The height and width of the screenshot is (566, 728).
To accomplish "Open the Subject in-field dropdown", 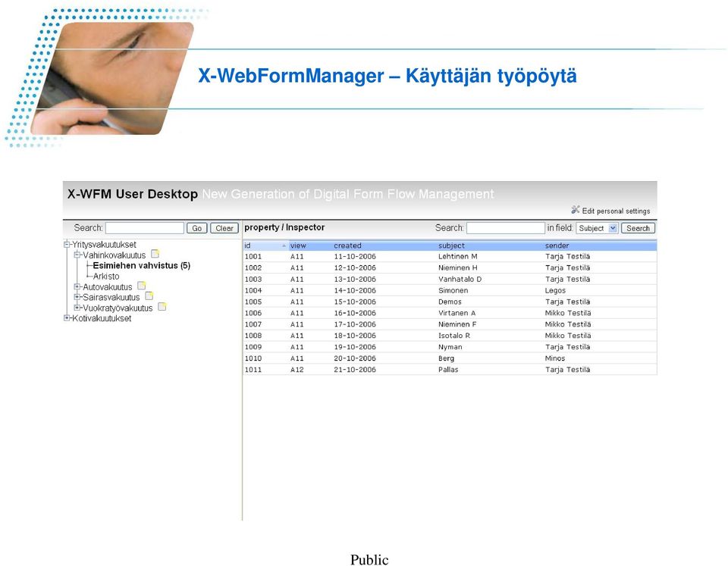I will click(597, 228).
